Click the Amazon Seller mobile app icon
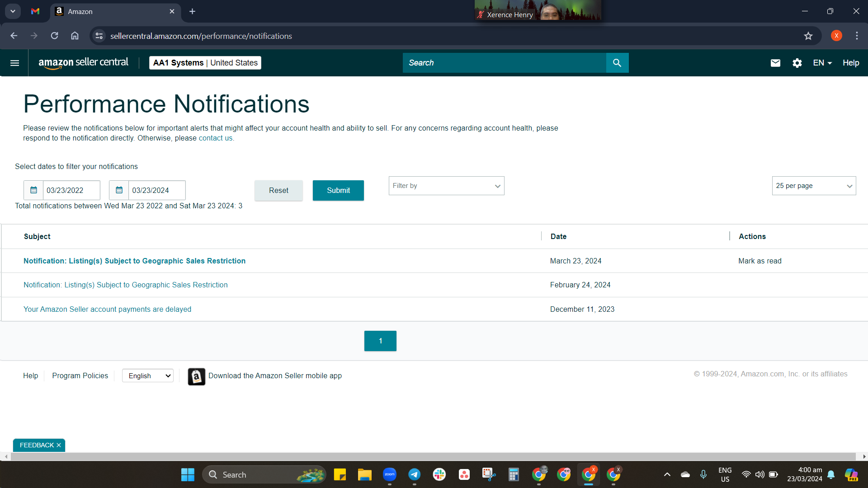 click(196, 376)
